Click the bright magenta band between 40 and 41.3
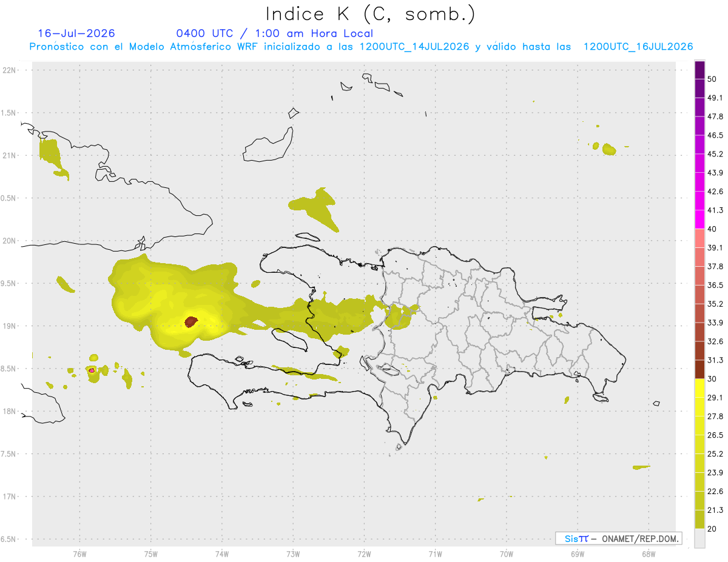Viewport: 728px width, 562px height. [x=700, y=219]
